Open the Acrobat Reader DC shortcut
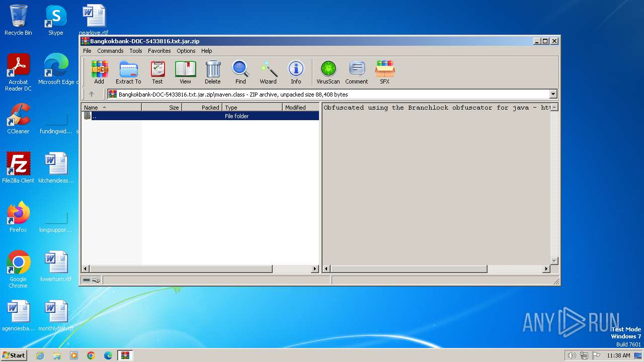644x362 pixels. (x=18, y=72)
